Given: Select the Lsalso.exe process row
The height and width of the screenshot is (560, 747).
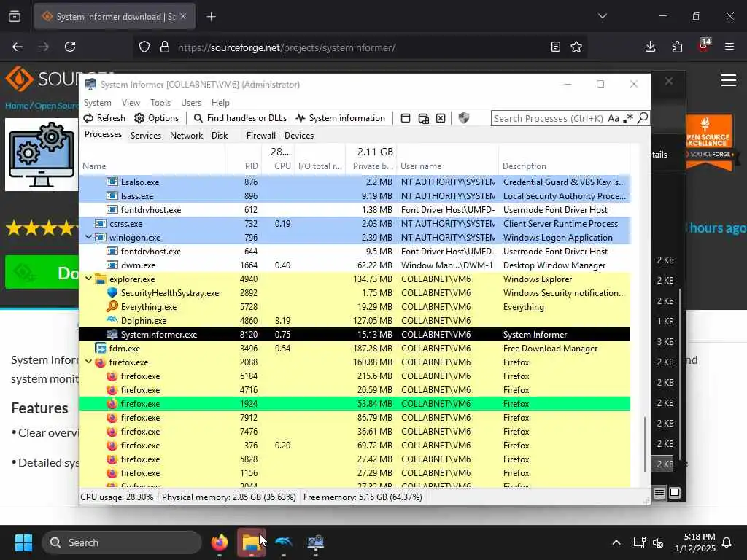Looking at the screenshot, I should pyautogui.click(x=355, y=182).
